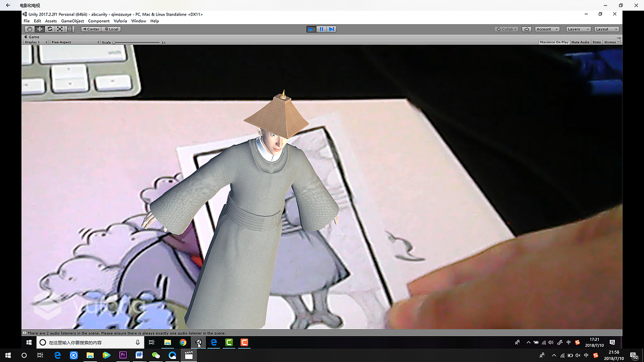Toggle Mute Audio in the Game view
Viewport: 644px width, 362px height.
coord(580,42)
